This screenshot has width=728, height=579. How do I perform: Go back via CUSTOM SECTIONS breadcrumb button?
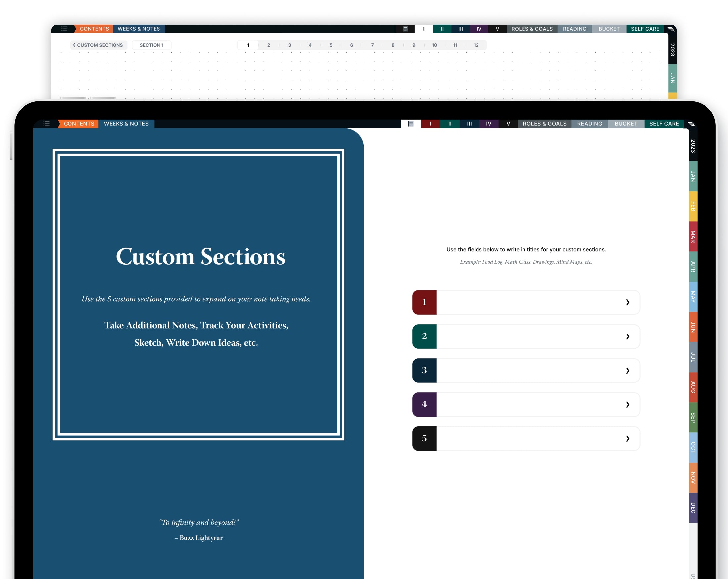[x=98, y=45]
